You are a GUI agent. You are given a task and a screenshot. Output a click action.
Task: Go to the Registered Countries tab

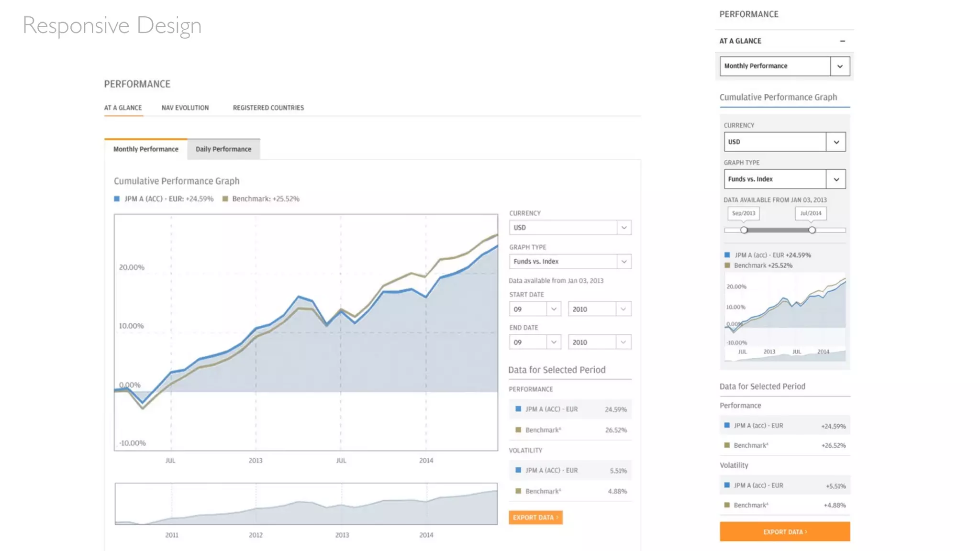coord(268,108)
